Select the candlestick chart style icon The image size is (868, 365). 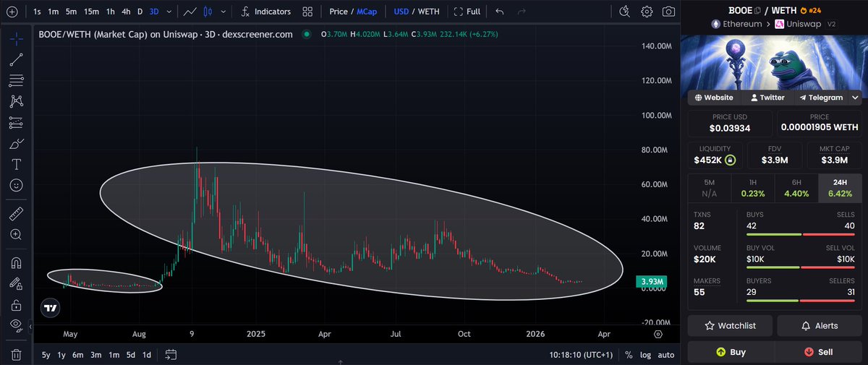(208, 12)
